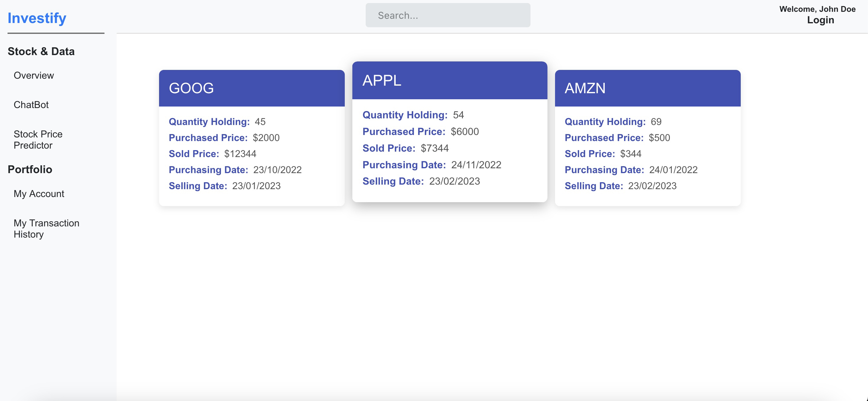Image resolution: width=868 pixels, height=401 pixels.
Task: Select Overview in the sidebar
Action: (33, 75)
